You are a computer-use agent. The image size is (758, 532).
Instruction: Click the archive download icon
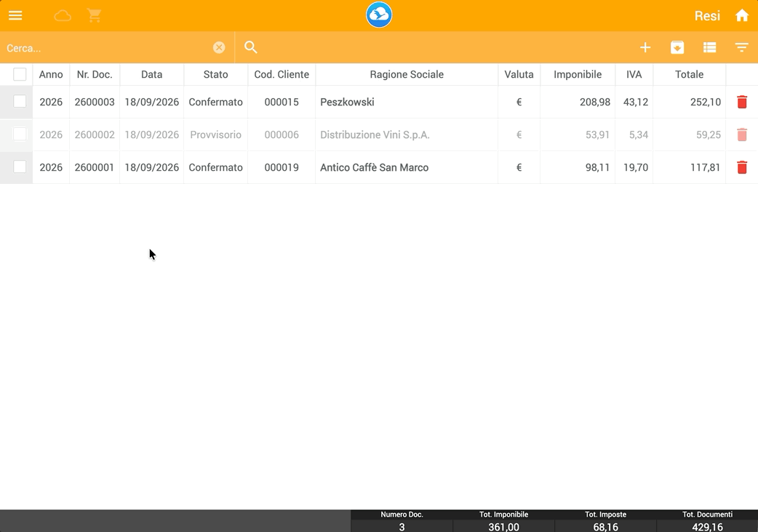(677, 47)
